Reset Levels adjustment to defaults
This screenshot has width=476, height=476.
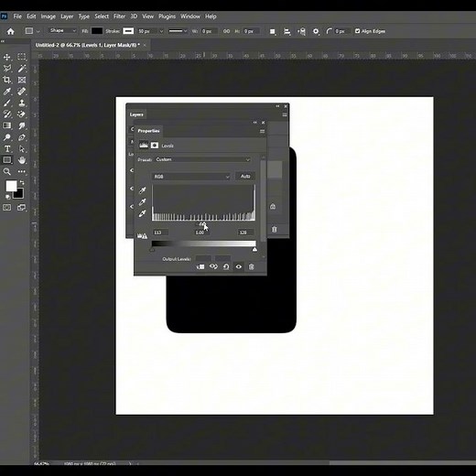pos(226,267)
